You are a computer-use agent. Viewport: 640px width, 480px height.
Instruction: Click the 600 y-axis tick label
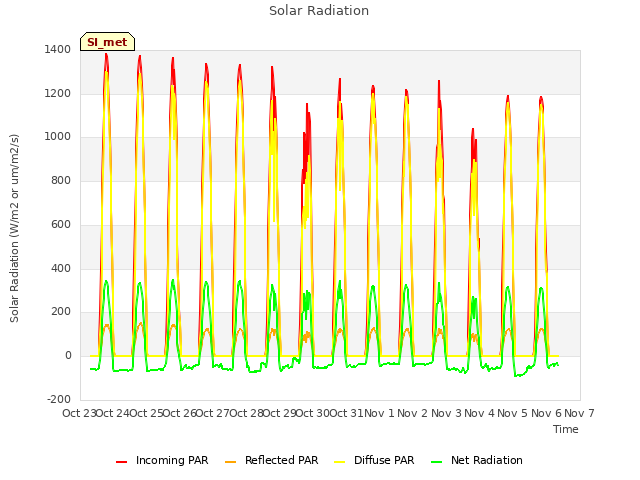click(61, 224)
